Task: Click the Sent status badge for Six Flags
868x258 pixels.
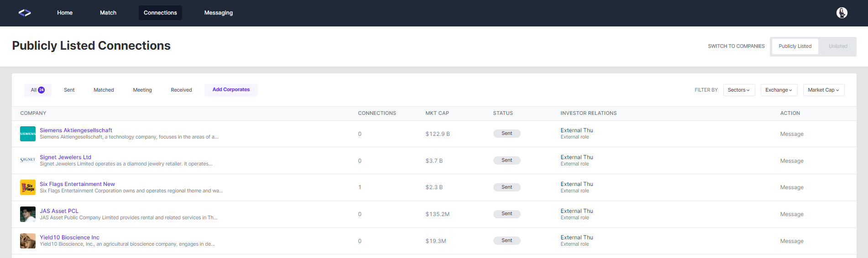Action: [507, 187]
